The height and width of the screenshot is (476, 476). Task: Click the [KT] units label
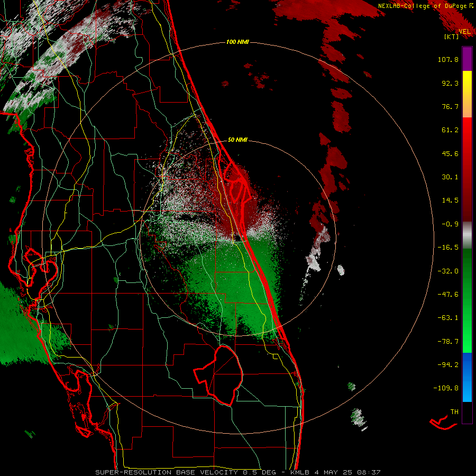pyautogui.click(x=452, y=36)
